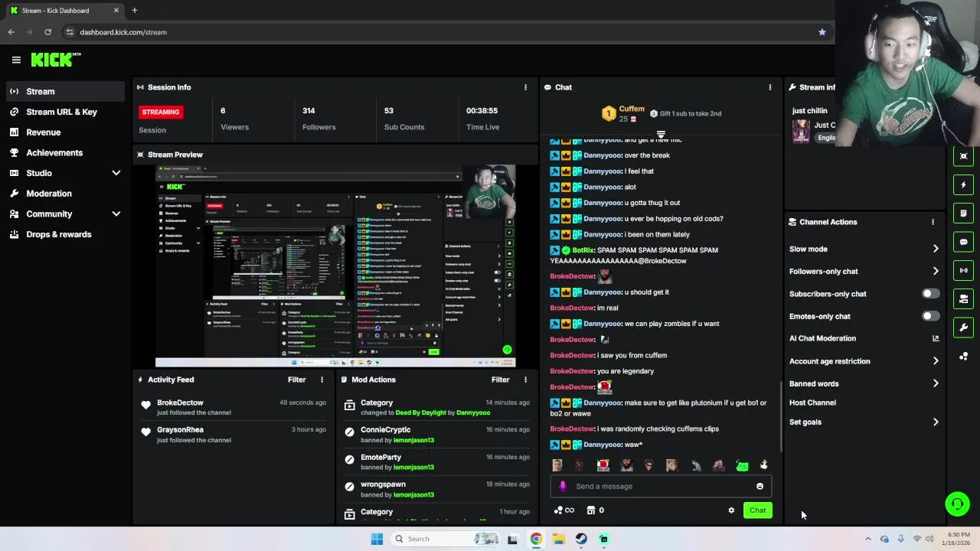The height and width of the screenshot is (551, 980).
Task: Click the wrench stream info widget icon
Action: 963,328
